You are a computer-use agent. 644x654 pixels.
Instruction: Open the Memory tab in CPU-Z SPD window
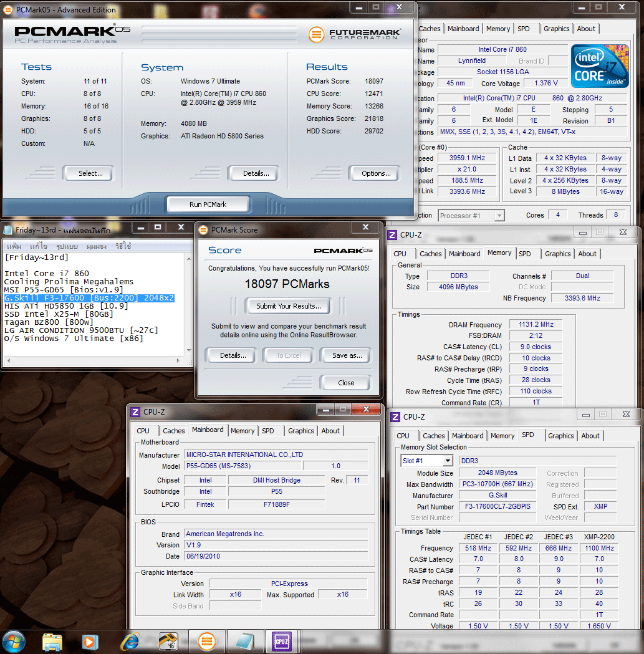click(x=502, y=436)
